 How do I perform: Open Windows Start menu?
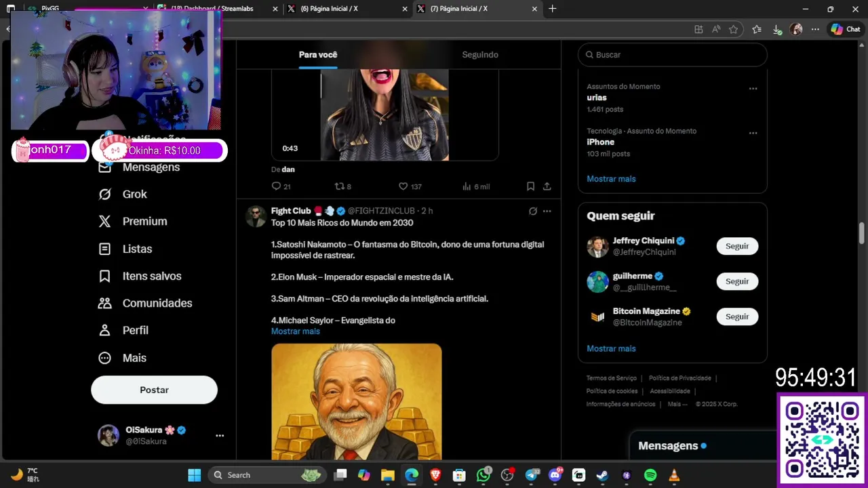[x=194, y=475]
